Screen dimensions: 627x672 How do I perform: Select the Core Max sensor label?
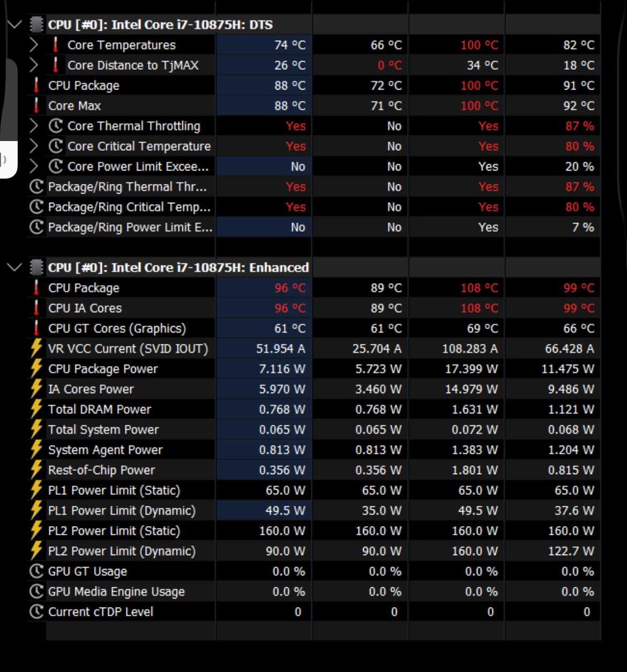tap(74, 106)
